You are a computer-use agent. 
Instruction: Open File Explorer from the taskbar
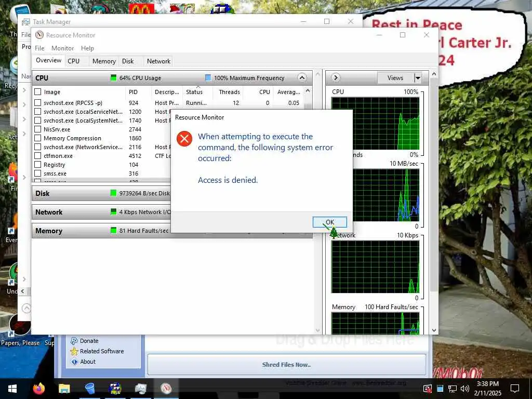[x=64, y=389]
